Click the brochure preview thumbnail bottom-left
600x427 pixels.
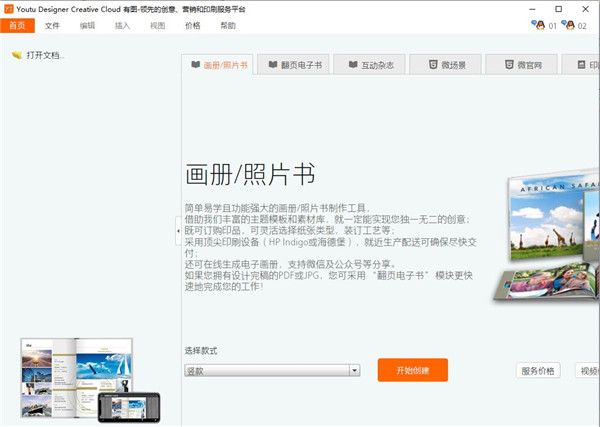(76, 378)
